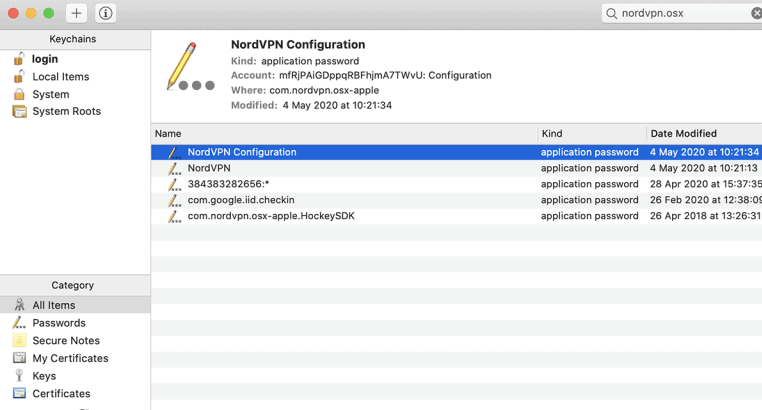The width and height of the screenshot is (762, 410).
Task: Click the Keys key icon
Action: pyautogui.click(x=19, y=376)
